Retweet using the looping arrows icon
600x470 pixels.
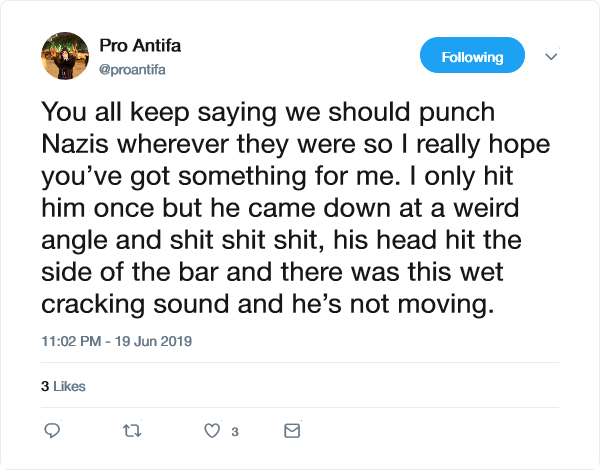[x=131, y=431]
